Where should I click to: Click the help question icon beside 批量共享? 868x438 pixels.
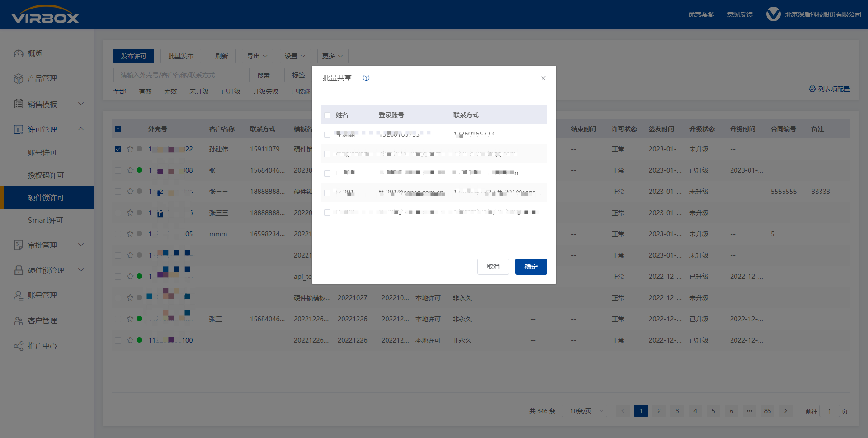(366, 78)
